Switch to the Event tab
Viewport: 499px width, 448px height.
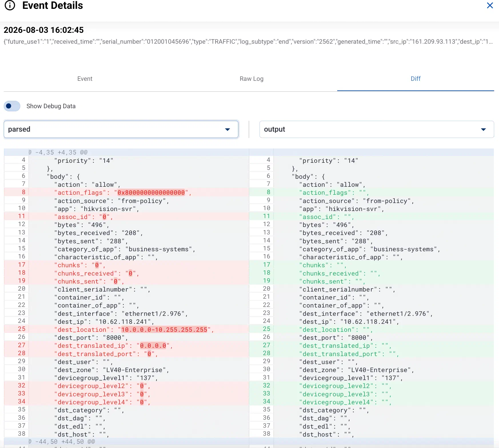point(85,79)
